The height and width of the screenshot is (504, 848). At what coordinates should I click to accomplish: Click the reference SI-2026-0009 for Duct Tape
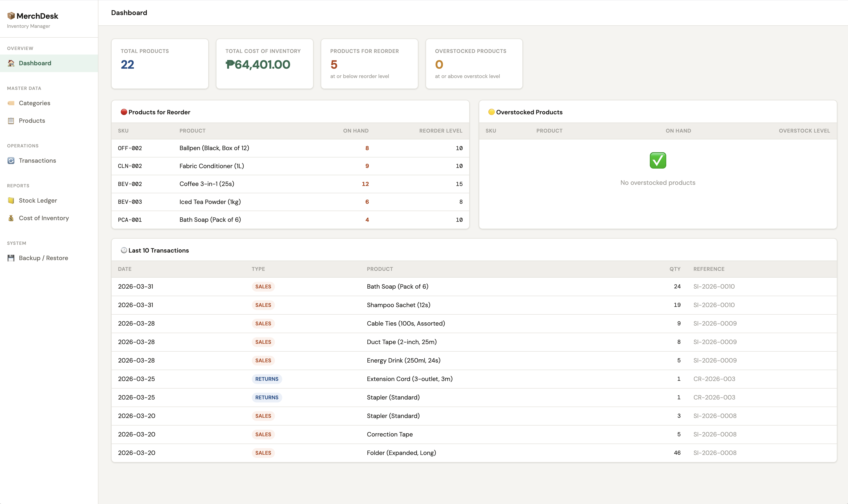coord(715,342)
